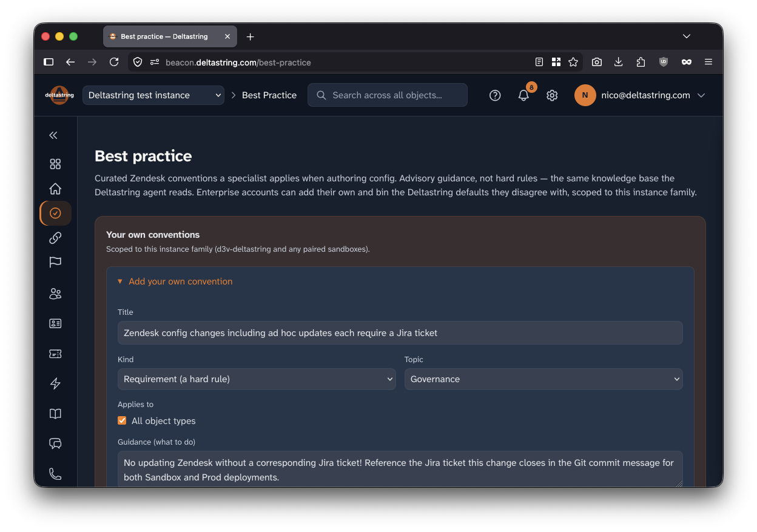Image resolution: width=757 pixels, height=532 pixels.
Task: Click the browser back arrow
Action: point(70,62)
